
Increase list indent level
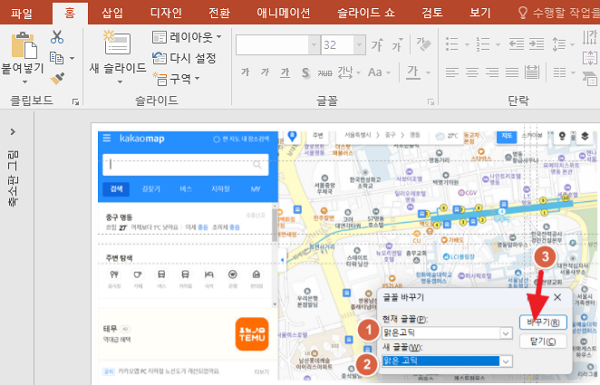pyautogui.click(x=536, y=44)
